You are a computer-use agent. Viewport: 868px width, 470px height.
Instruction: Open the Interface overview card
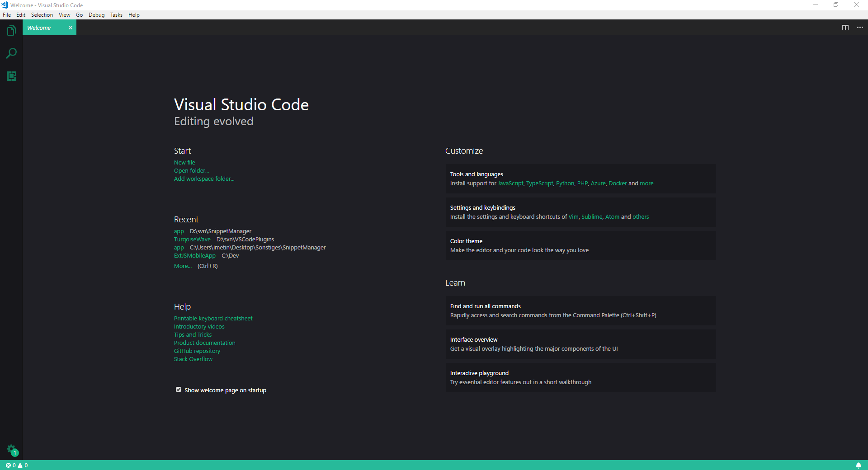[580, 344]
